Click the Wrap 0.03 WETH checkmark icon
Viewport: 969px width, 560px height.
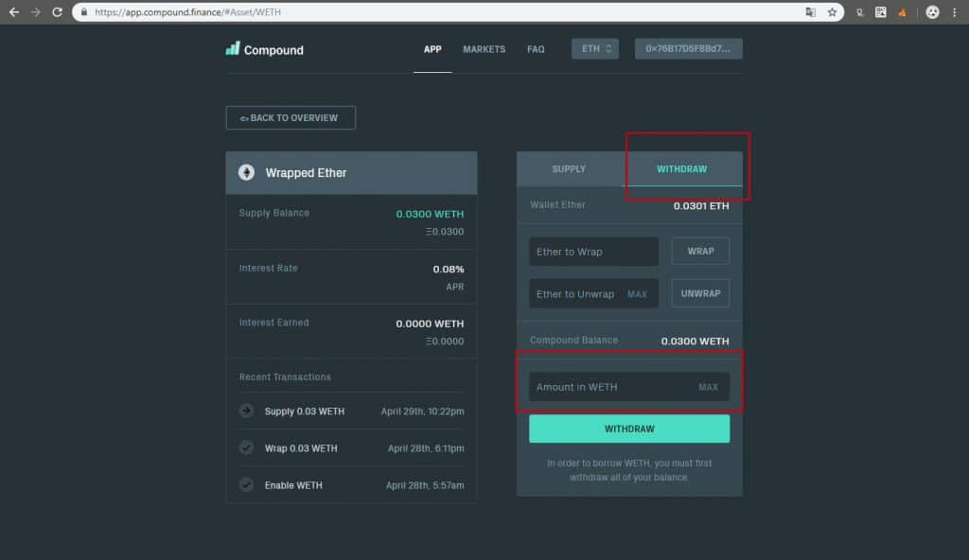[247, 447]
